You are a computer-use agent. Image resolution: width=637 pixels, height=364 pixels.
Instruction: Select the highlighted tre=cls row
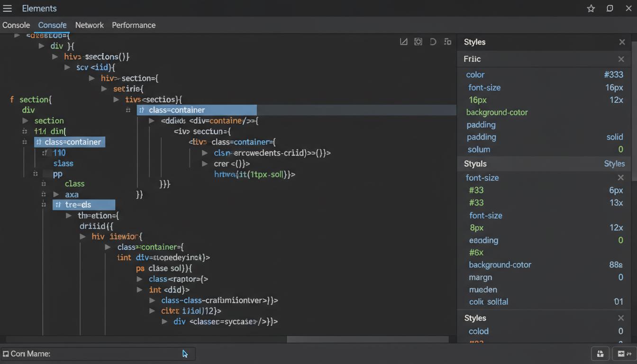coord(84,205)
